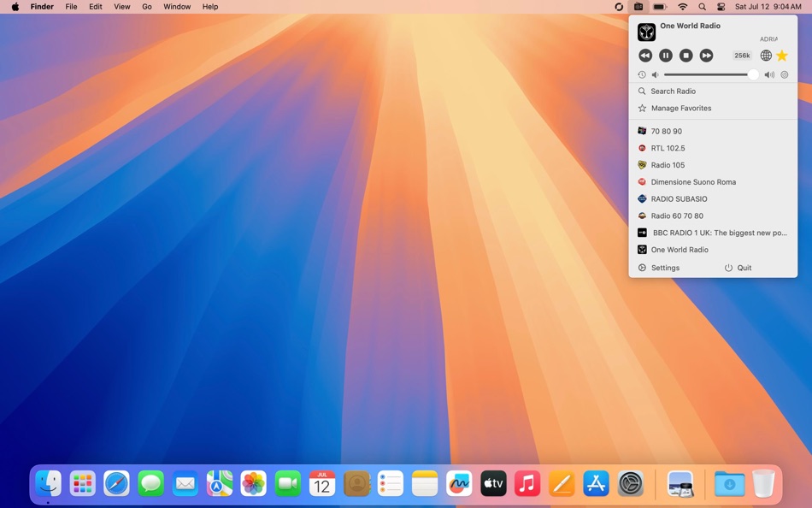
Task: Open the Go menu in the menu bar
Action: point(146,6)
